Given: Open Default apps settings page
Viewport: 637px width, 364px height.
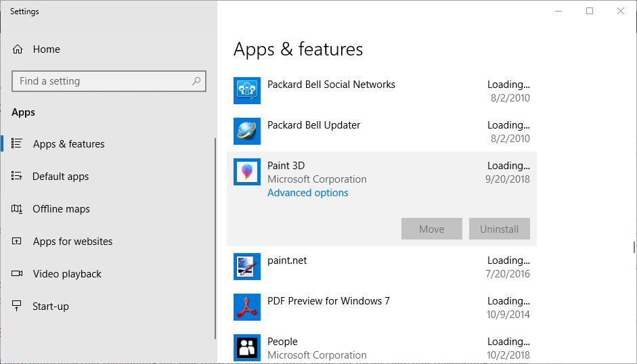Looking at the screenshot, I should click(x=61, y=177).
